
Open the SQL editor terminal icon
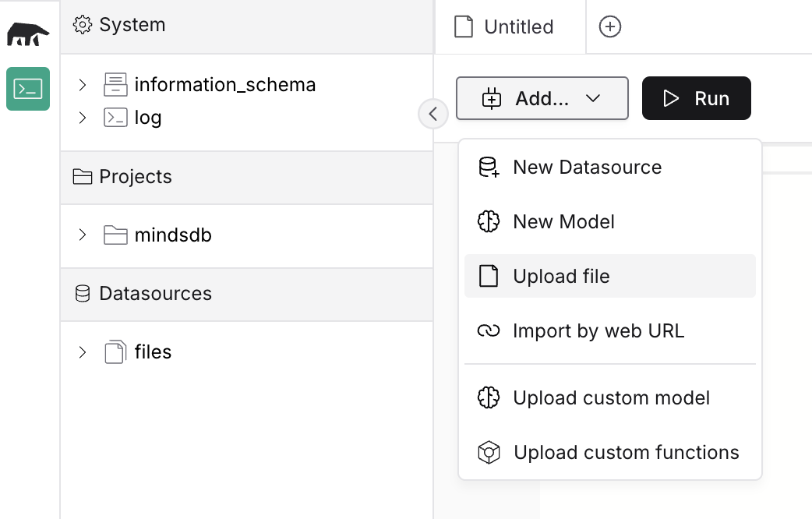(x=28, y=89)
